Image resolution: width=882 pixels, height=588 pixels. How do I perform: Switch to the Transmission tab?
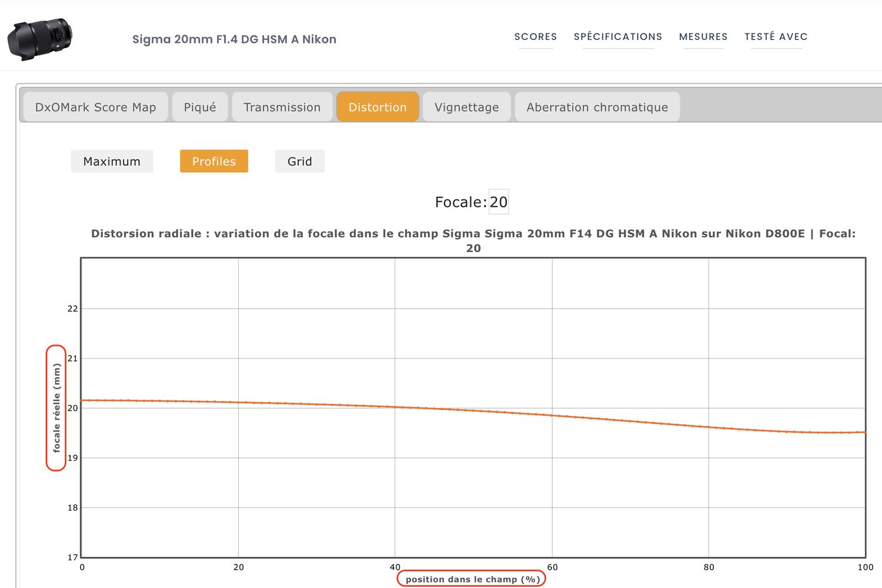tap(282, 107)
